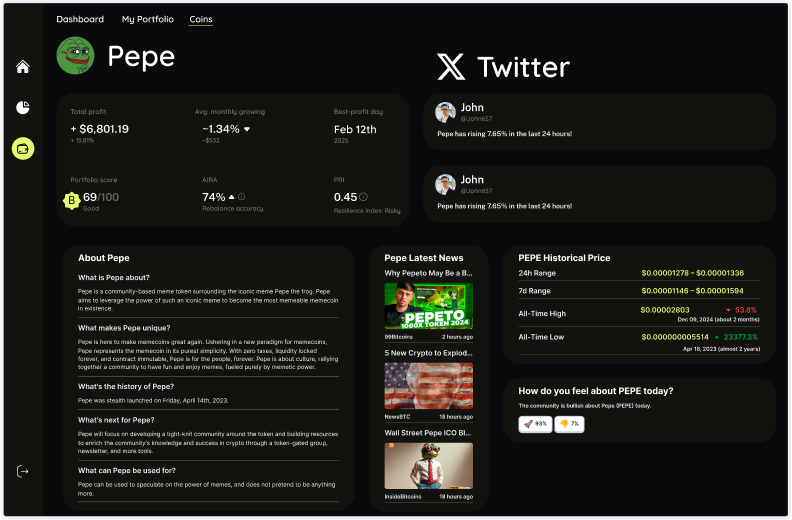Click the up arrow beside 74%
The height and width of the screenshot is (520, 792).
pos(231,197)
